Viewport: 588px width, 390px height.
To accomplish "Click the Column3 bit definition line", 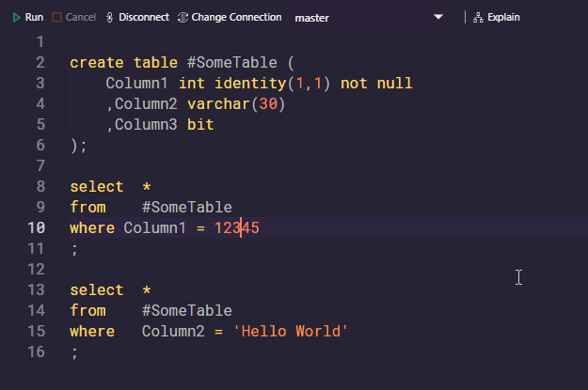I will tap(161, 125).
